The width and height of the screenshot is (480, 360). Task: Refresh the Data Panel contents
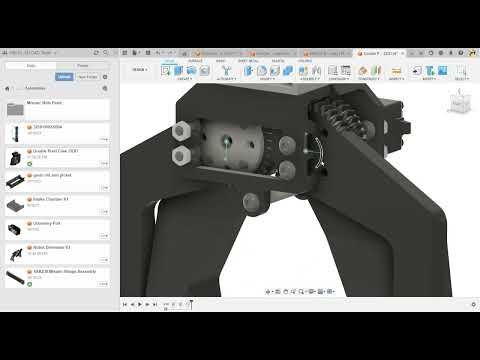pyautogui.click(x=96, y=53)
